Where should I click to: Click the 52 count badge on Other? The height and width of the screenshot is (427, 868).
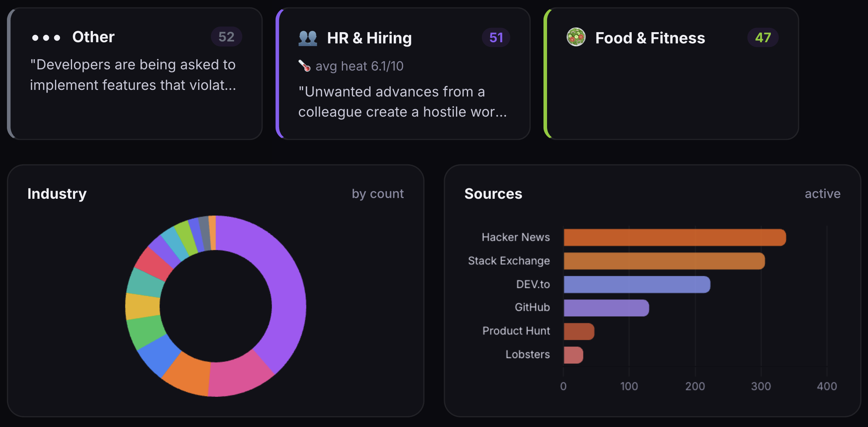pos(226,37)
